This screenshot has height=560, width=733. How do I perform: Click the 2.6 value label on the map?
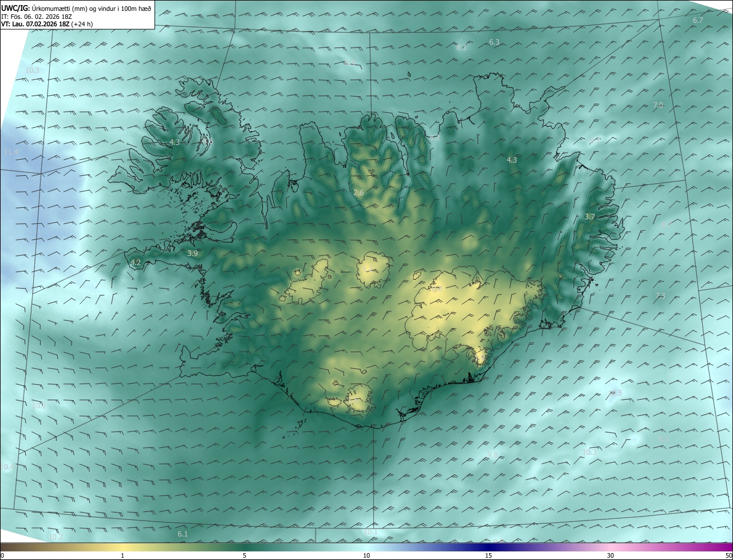point(359,194)
